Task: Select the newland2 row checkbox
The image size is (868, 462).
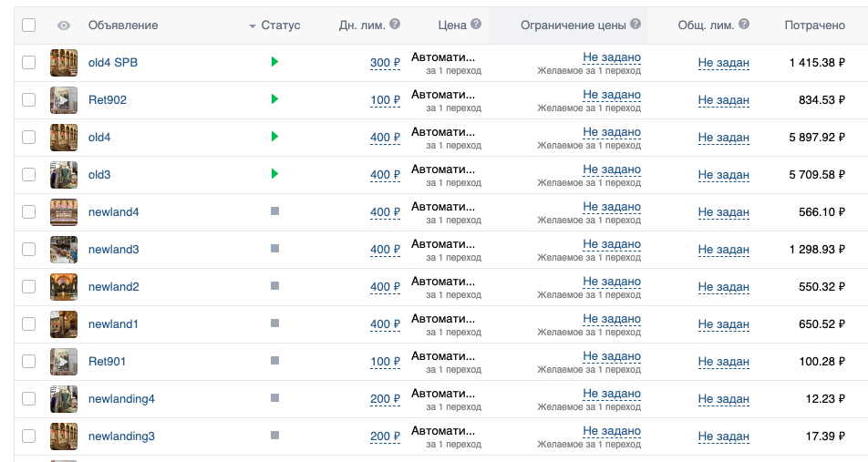Action: (29, 286)
